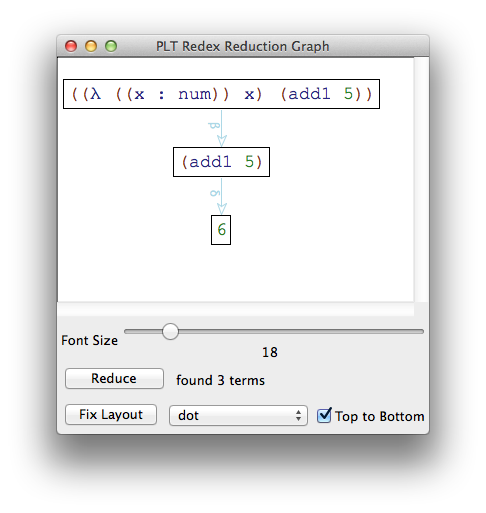The height and width of the screenshot is (513, 486).
Task: Click the Font Size slider handle
Action: coord(170,331)
